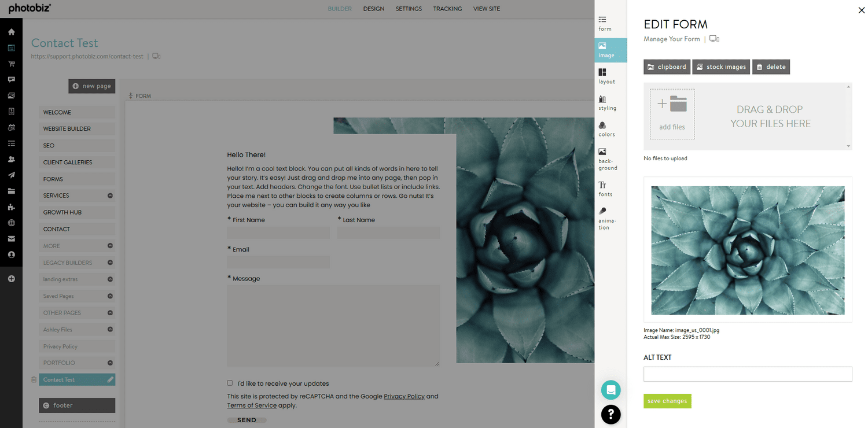The height and width of the screenshot is (428, 868).
Task: Open the TRACKING top menu
Action: pos(447,9)
